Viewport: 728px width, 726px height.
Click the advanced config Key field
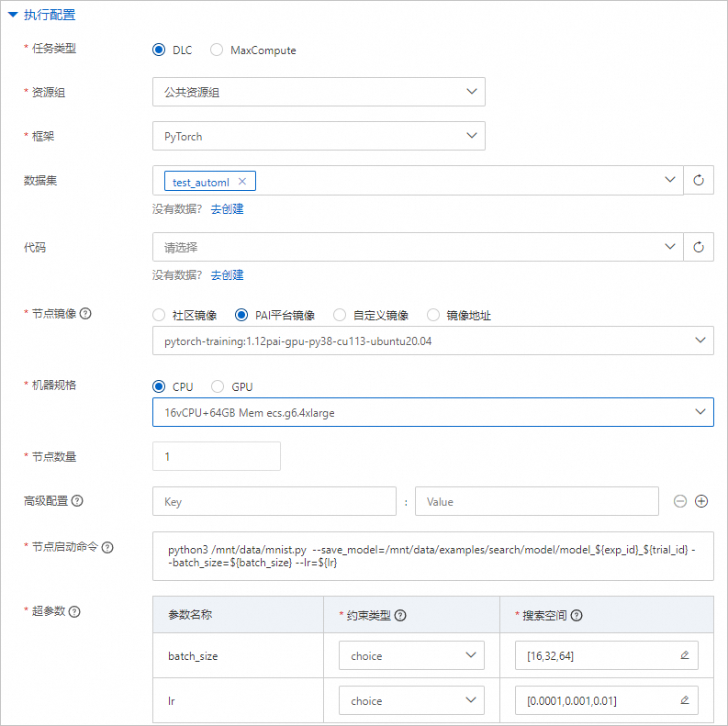(274, 501)
